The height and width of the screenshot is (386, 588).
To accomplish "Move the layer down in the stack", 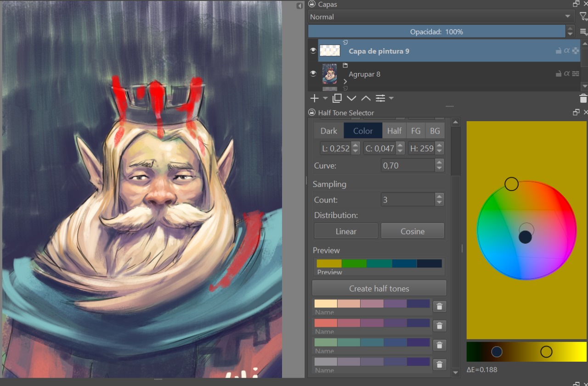I will pos(351,98).
